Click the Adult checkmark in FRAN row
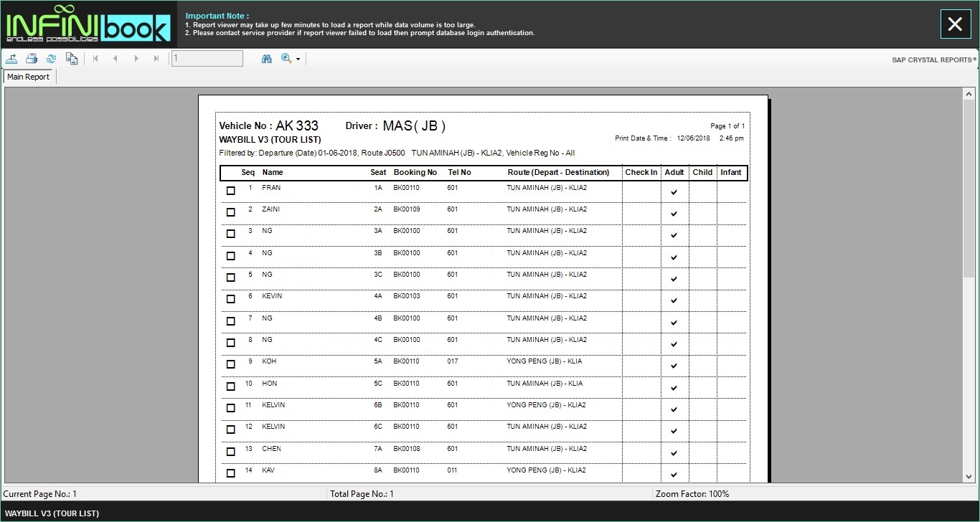Image resolution: width=980 pixels, height=522 pixels. point(674,192)
